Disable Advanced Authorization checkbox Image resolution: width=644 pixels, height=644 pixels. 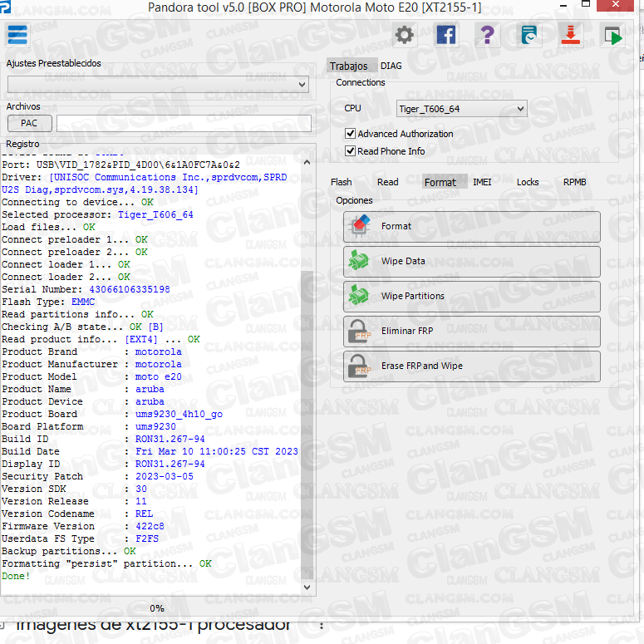pyautogui.click(x=350, y=134)
